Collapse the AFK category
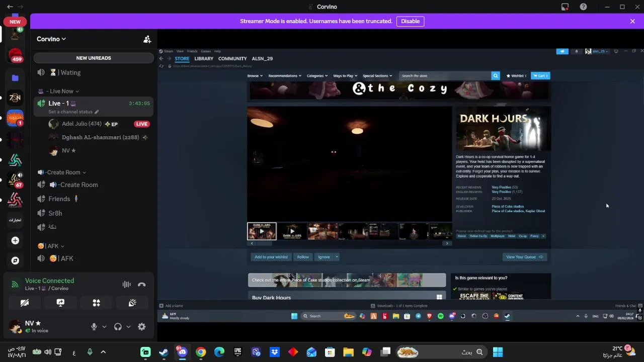This screenshot has width=644, height=362. tap(51, 246)
